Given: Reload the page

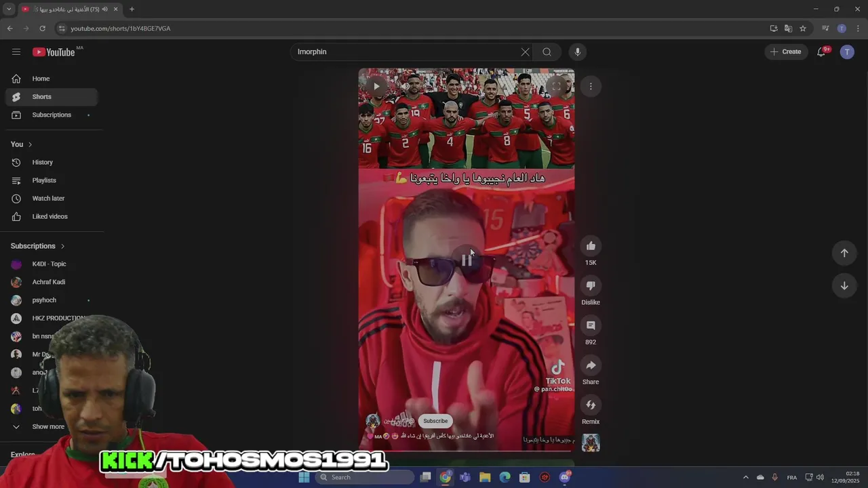Looking at the screenshot, I should pos(42,28).
